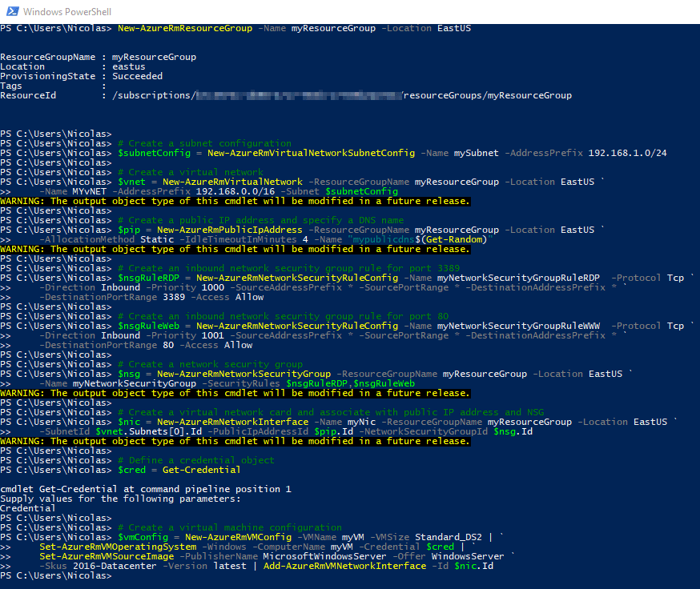Select the "New-AzureRmResourceGroup" cmdlet text
This screenshot has width=700, height=589.
click(x=185, y=28)
